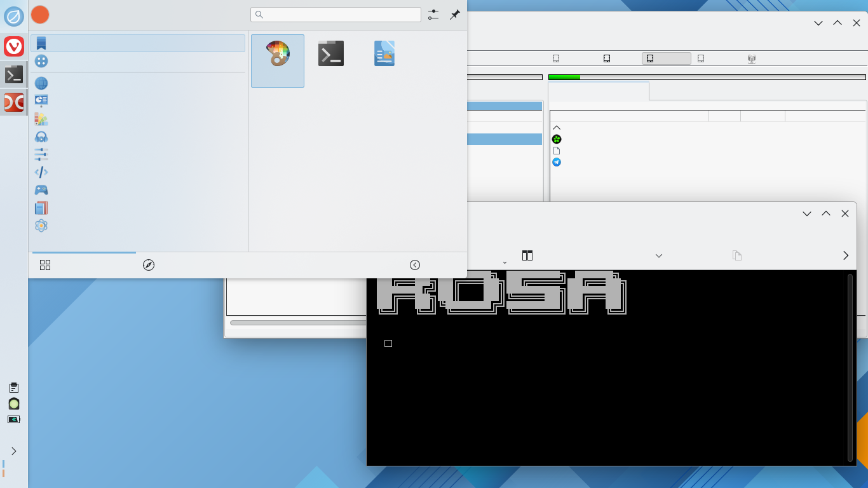Toggle the split view in the terminal toolbar
The width and height of the screenshot is (868, 488).
click(x=527, y=255)
